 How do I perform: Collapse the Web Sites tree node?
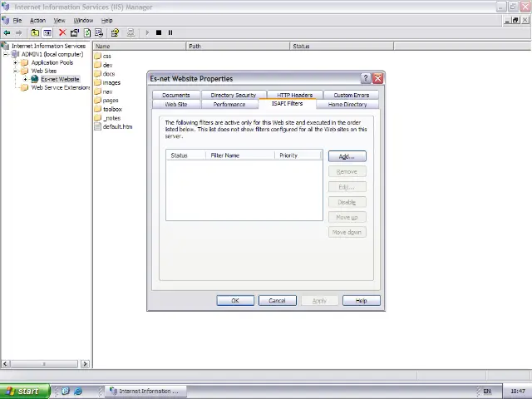tap(15, 71)
